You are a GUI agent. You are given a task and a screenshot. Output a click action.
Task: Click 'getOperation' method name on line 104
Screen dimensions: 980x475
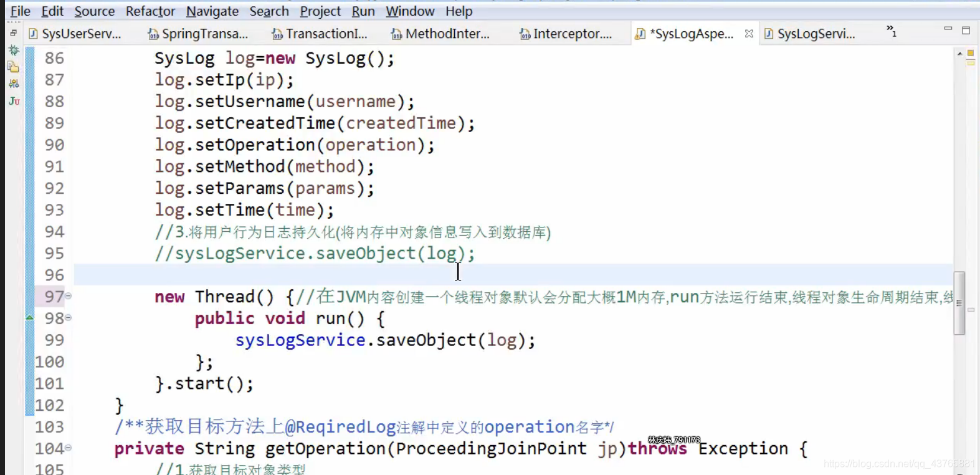point(325,449)
